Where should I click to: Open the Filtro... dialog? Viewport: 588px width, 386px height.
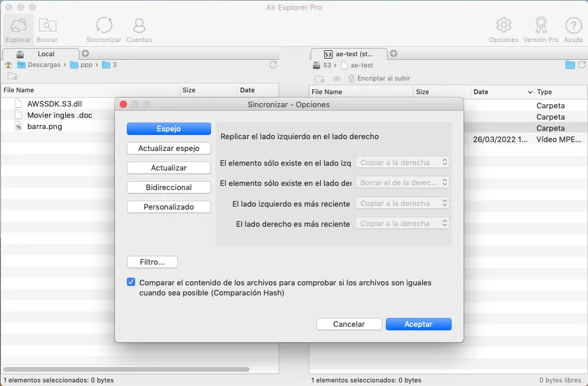152,262
